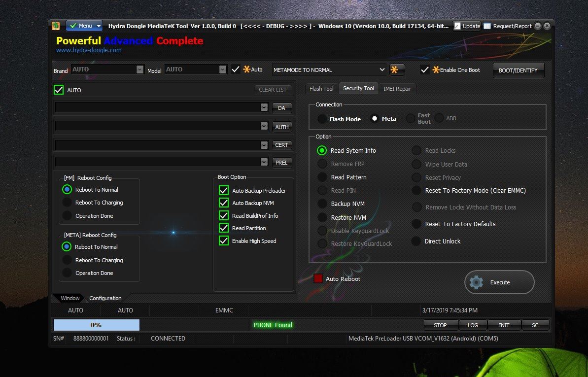The width and height of the screenshot is (588, 377).
Task: Click the Update pencil icon
Action: (457, 26)
